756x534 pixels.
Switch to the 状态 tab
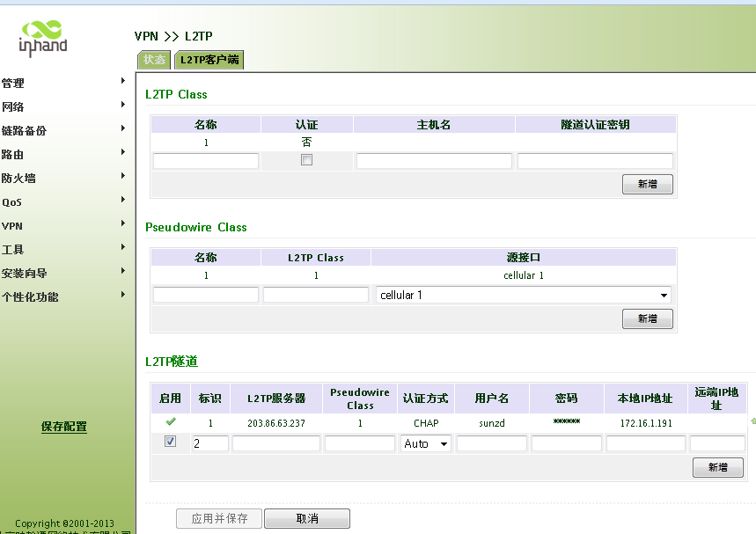click(x=154, y=60)
